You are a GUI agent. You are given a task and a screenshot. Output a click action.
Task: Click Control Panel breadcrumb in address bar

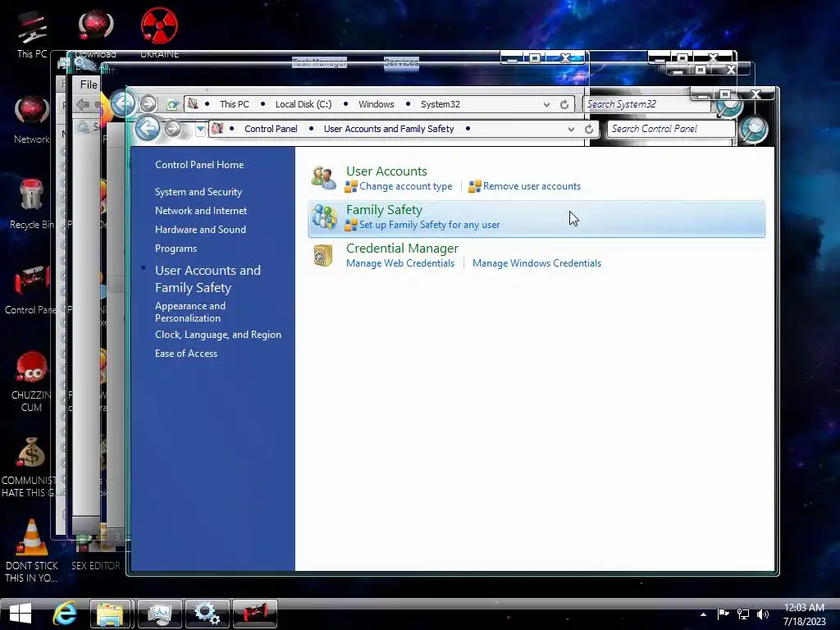(x=271, y=129)
